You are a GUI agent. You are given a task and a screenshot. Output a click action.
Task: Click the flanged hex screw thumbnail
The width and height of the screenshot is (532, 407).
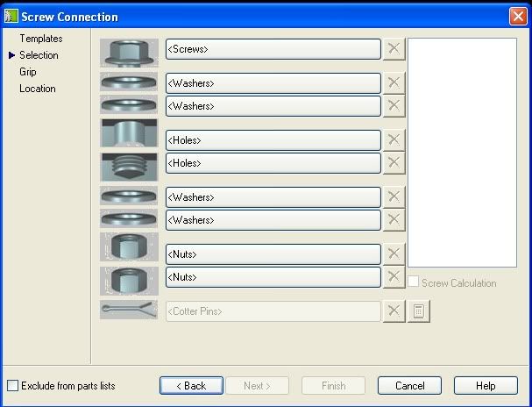(129, 53)
